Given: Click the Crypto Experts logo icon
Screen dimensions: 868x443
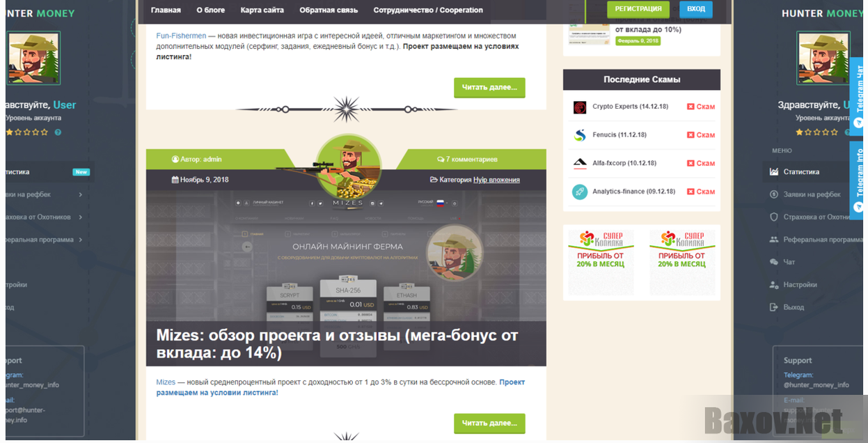Looking at the screenshot, I should [580, 107].
